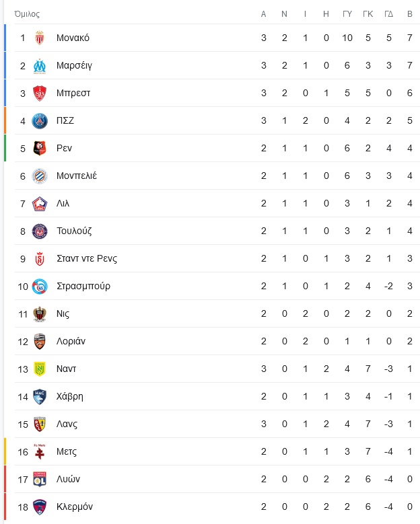Open the Lyon OL logo
The image size is (420, 524).
[40, 479]
